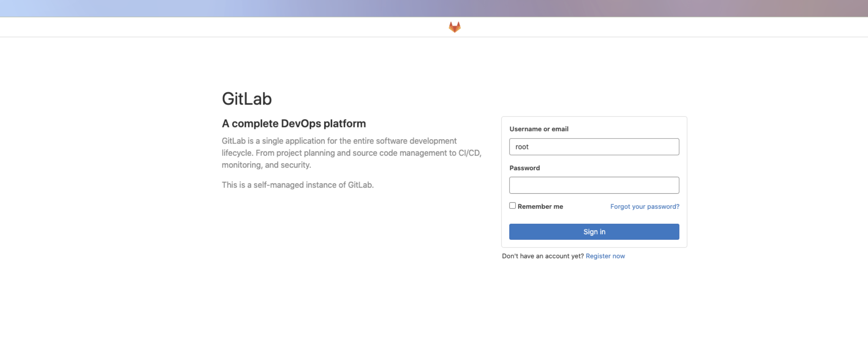Click the large GitLab heading
This screenshot has width=868, height=348.
coord(247,99)
